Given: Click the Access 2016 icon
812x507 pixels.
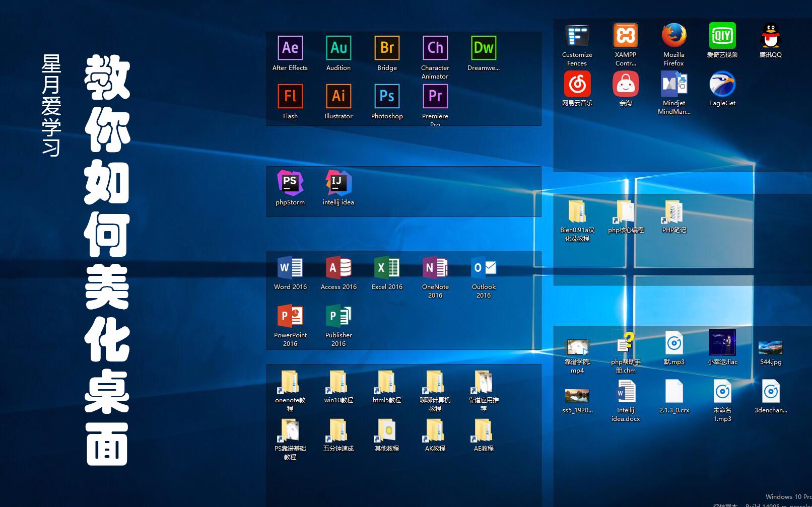Looking at the screenshot, I should coord(339,267).
